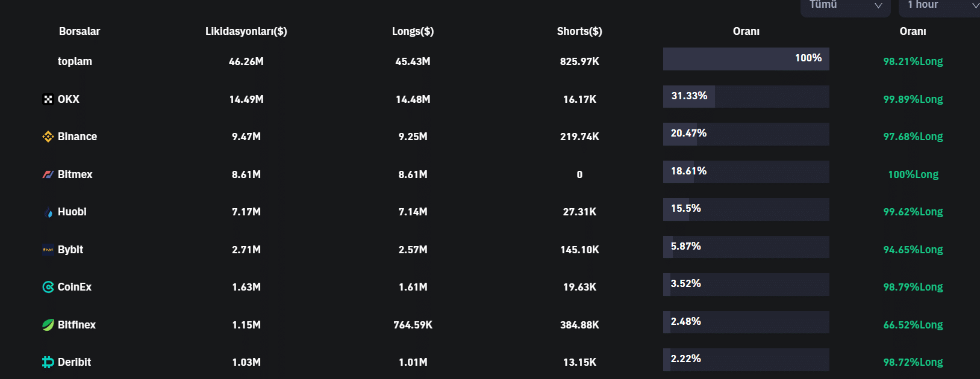Click the Shorts($) column header
The width and height of the screenshot is (980, 379).
[x=579, y=31]
